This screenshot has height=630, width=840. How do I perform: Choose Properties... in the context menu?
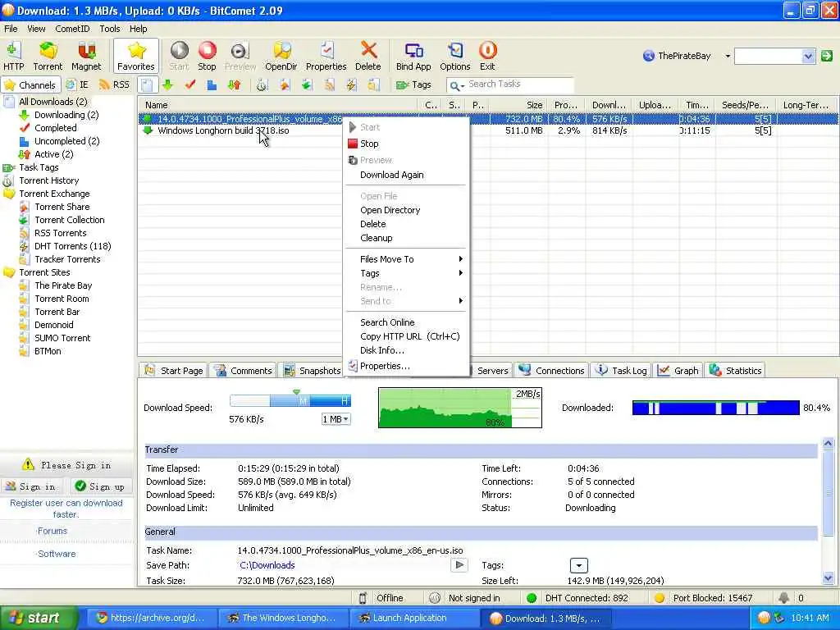pyautogui.click(x=406, y=366)
